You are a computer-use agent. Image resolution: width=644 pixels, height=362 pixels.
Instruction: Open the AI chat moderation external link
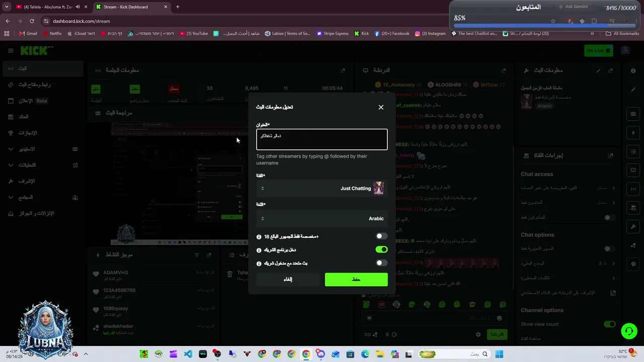tap(613, 293)
